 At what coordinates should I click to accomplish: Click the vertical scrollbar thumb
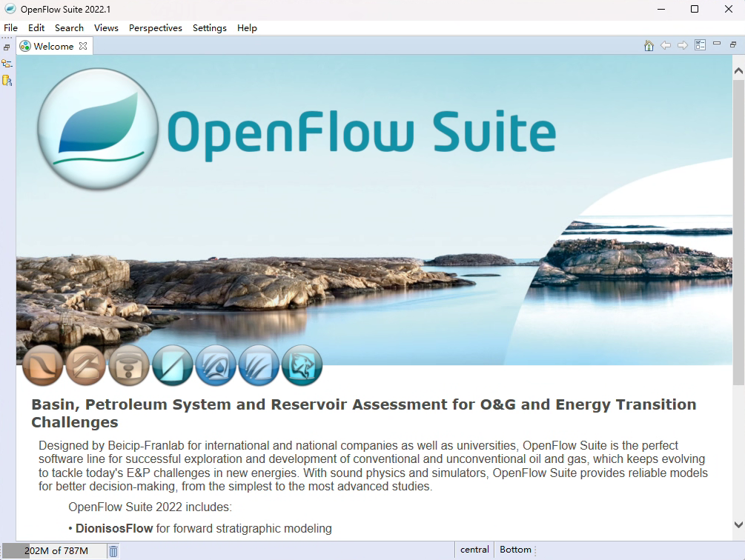point(738,233)
